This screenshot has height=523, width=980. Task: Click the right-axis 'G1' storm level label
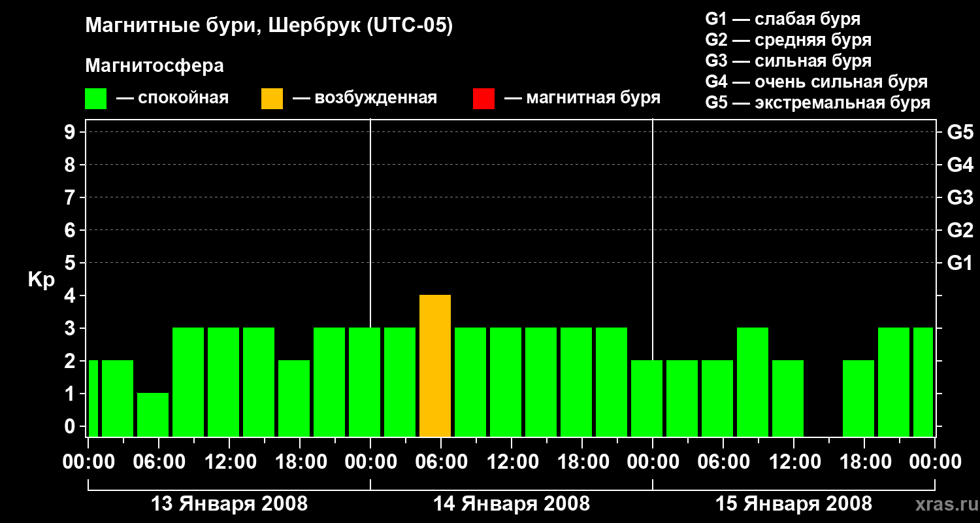tap(960, 263)
